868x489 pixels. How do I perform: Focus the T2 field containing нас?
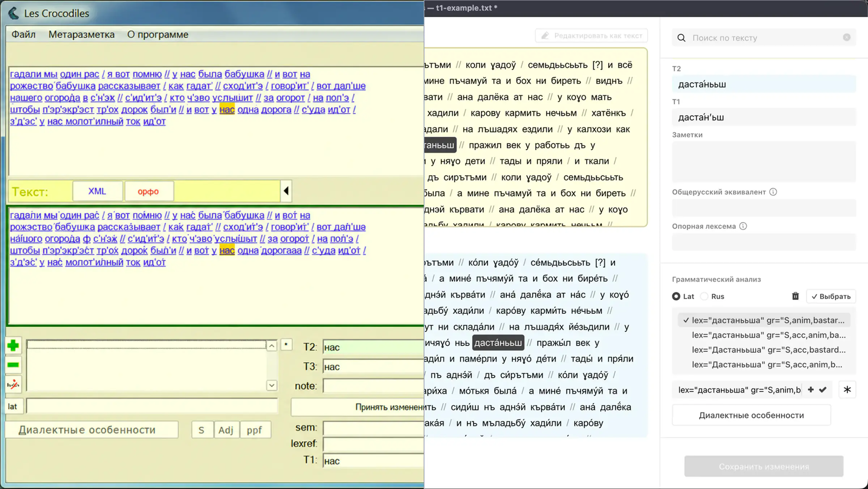(373, 347)
